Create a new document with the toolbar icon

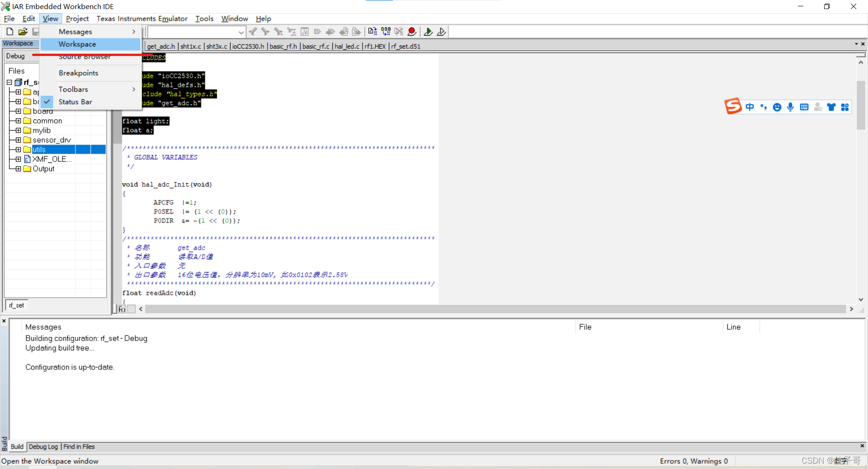point(10,32)
